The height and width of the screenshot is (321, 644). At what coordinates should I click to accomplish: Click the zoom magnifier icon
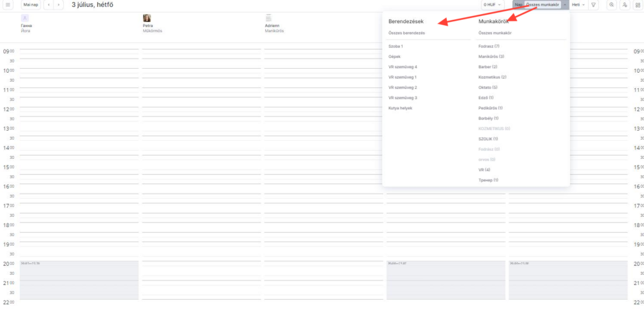click(612, 5)
